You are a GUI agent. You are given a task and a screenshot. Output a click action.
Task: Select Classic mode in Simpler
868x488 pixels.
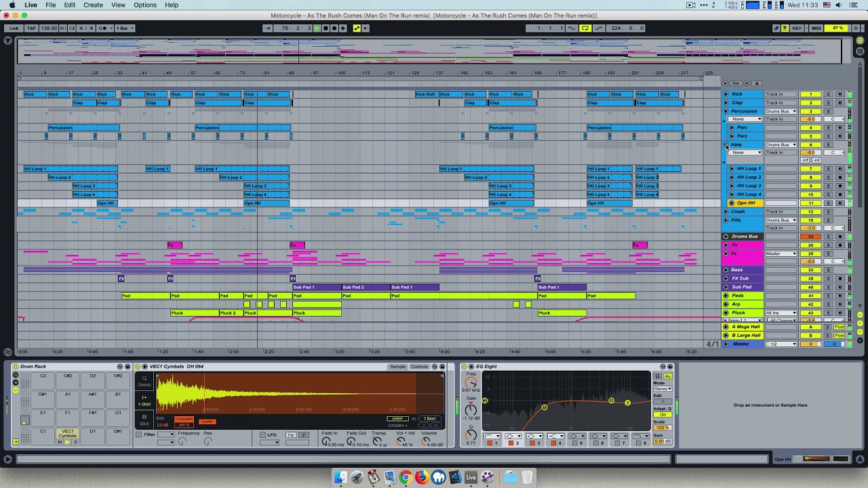144,381
